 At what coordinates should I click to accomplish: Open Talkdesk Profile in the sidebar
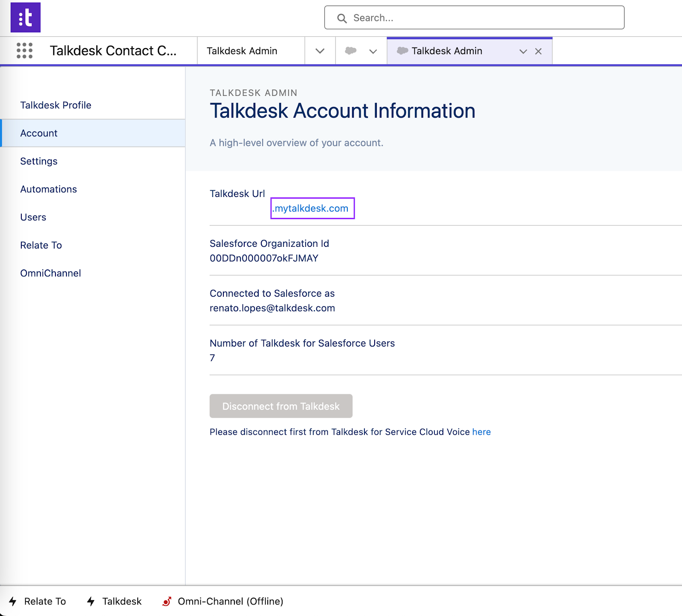pyautogui.click(x=93, y=105)
